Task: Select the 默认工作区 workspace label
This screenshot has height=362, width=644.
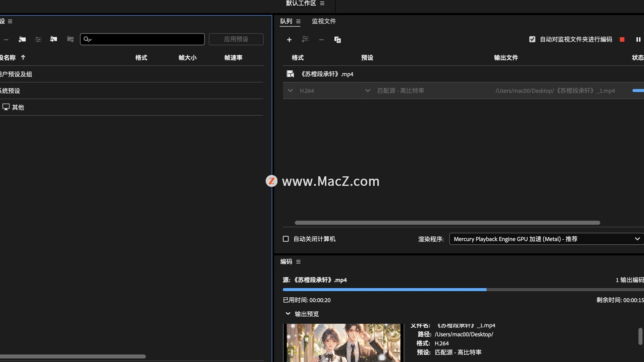Action: 301,3
